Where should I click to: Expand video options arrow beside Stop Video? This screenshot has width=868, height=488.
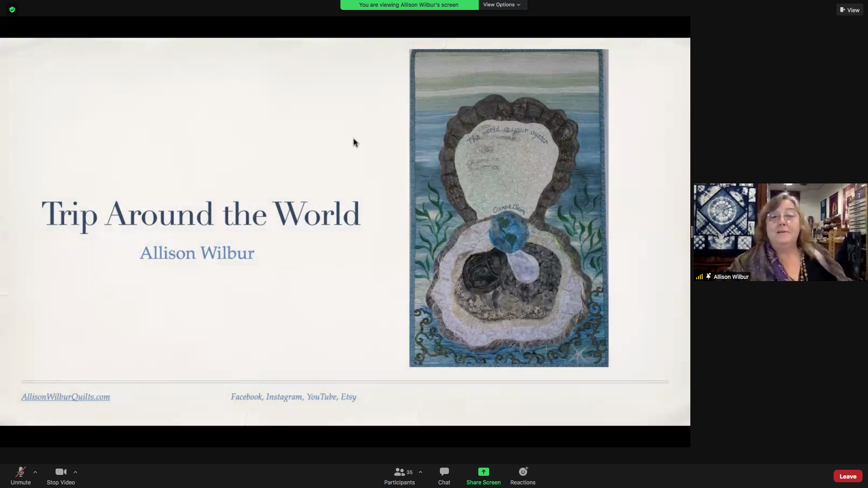pyautogui.click(x=75, y=472)
